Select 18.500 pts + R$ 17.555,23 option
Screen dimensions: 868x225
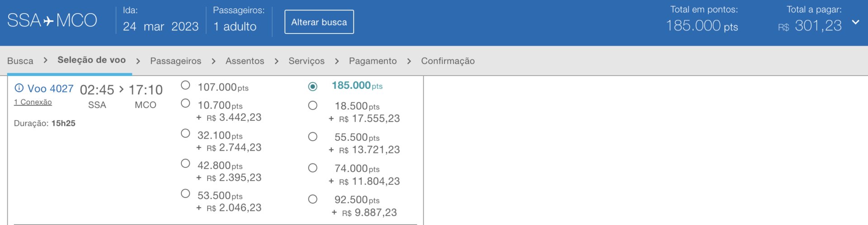pyautogui.click(x=312, y=105)
